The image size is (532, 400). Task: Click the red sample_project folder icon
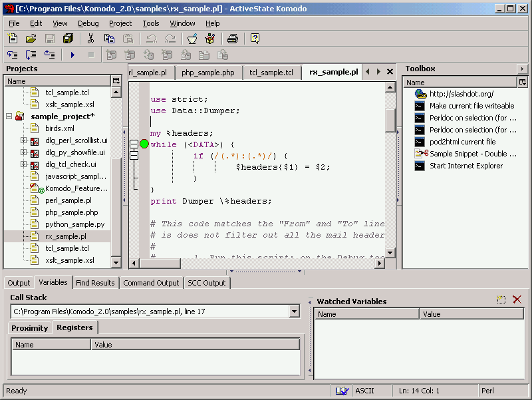20,116
